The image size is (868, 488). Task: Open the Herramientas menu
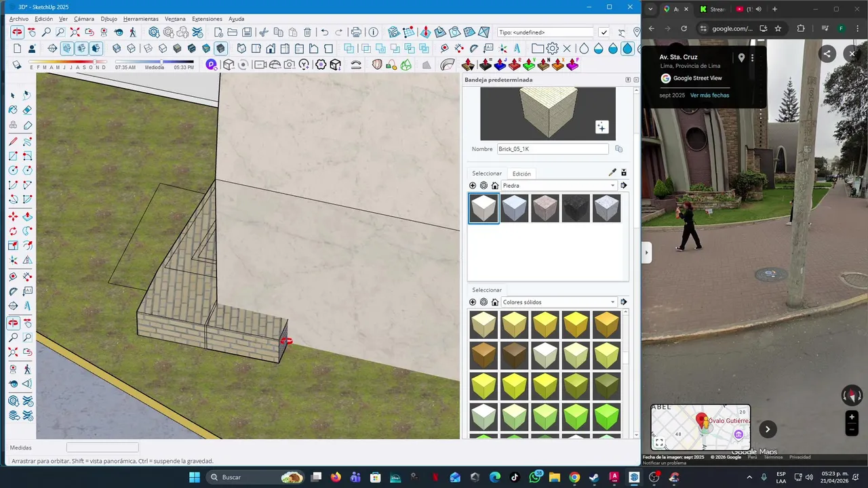(x=140, y=19)
